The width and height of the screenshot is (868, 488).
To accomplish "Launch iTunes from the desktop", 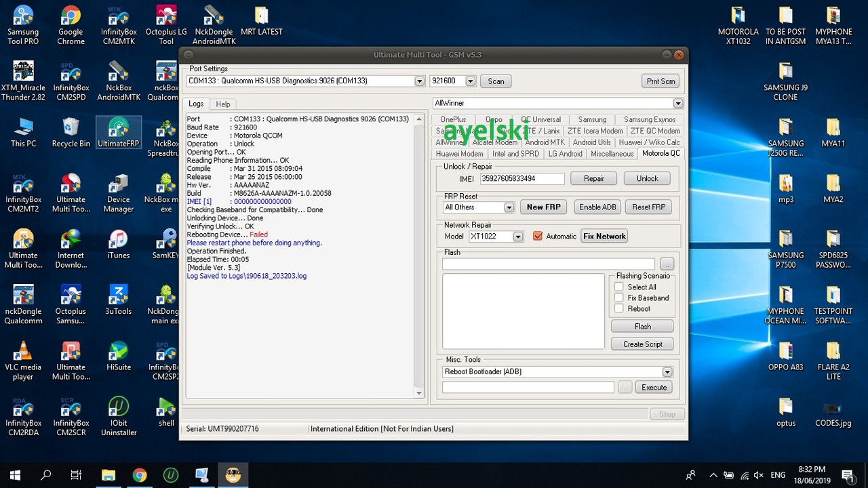I will [119, 244].
